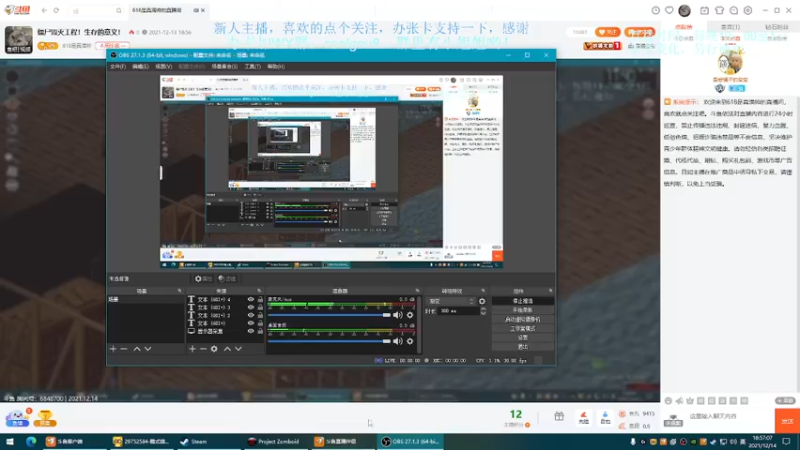The width and height of the screenshot is (800, 450).
Task: Open the Desktop Audio settings gear
Action: pos(410,341)
